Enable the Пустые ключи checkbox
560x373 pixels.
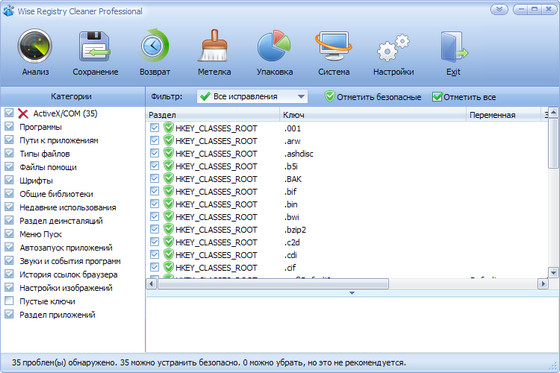9,301
